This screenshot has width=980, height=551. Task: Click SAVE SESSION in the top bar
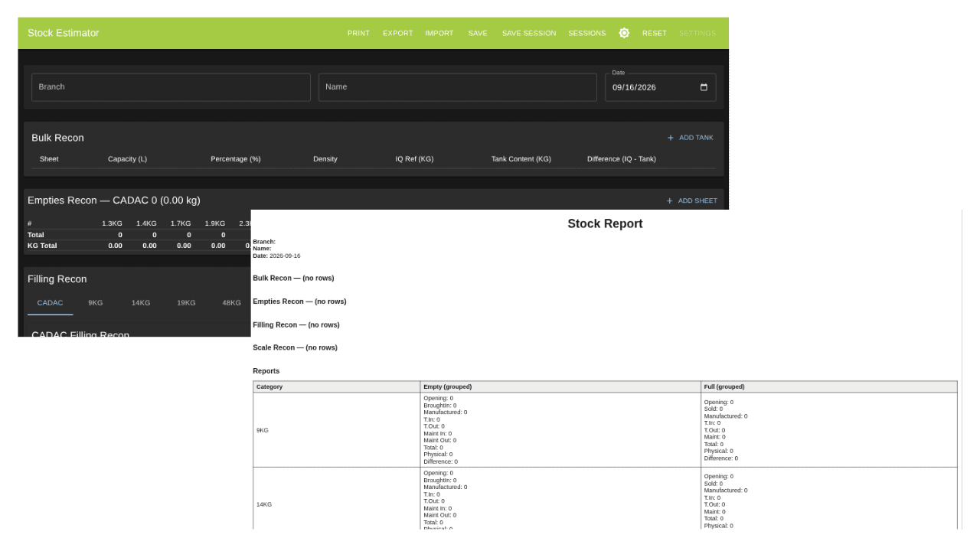point(529,33)
